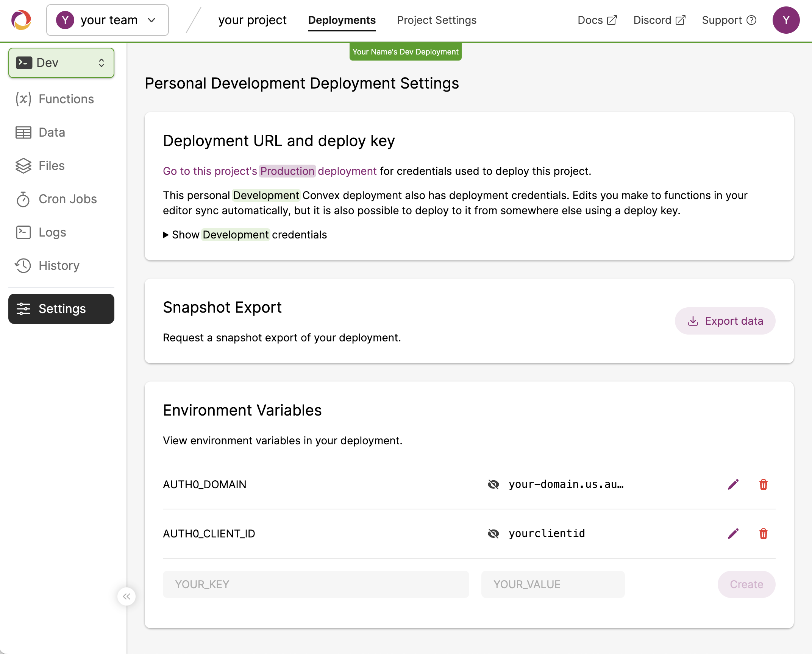Expand Show Development credentials

click(x=245, y=235)
